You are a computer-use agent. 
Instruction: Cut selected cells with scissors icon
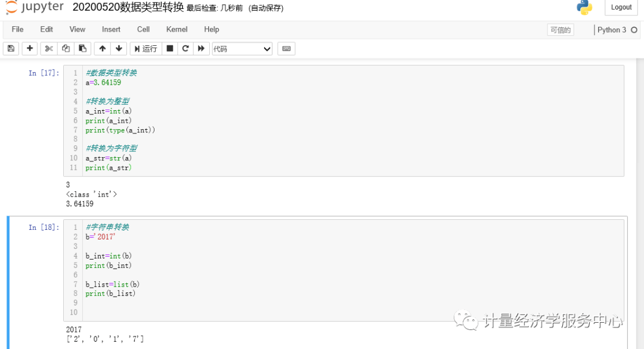(49, 48)
